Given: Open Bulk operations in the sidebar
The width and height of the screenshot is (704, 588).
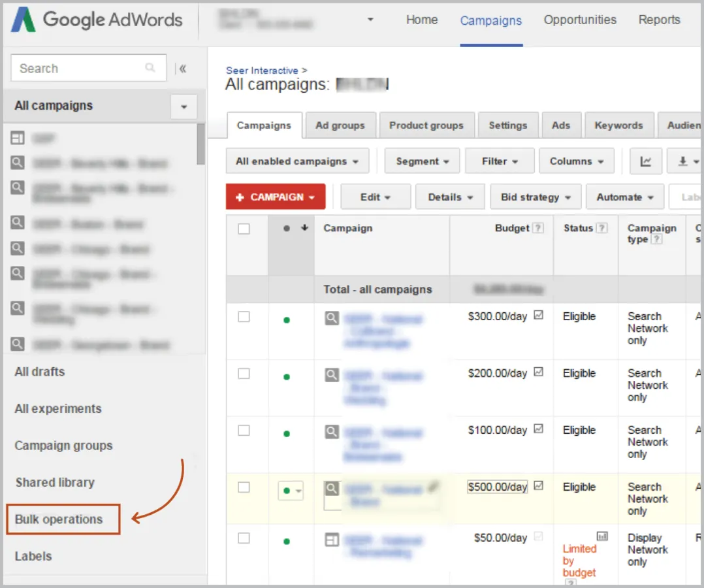Looking at the screenshot, I should [59, 519].
